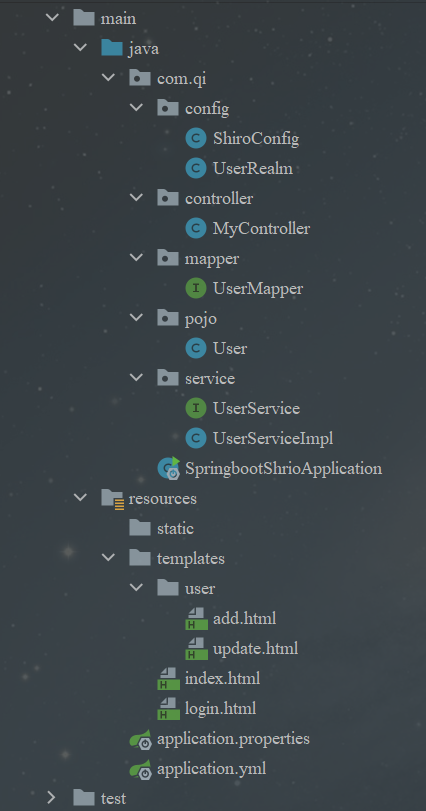Viewport: 426px width, 811px height.
Task: Click the pojo package icon
Action: (x=168, y=318)
